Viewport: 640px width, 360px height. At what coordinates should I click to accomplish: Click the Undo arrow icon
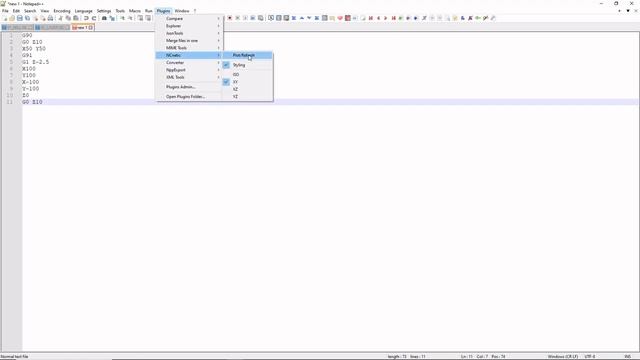tap(86, 18)
